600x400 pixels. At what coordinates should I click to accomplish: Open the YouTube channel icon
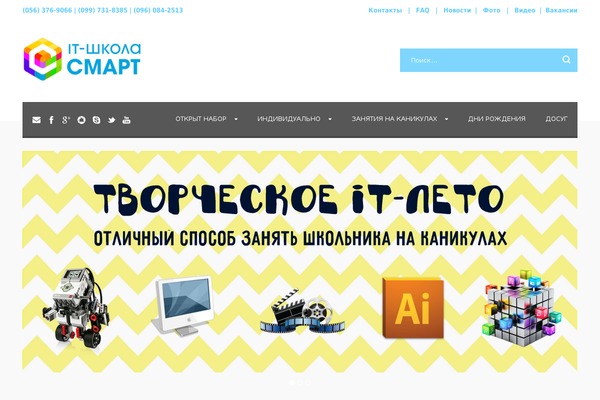pos(126,120)
